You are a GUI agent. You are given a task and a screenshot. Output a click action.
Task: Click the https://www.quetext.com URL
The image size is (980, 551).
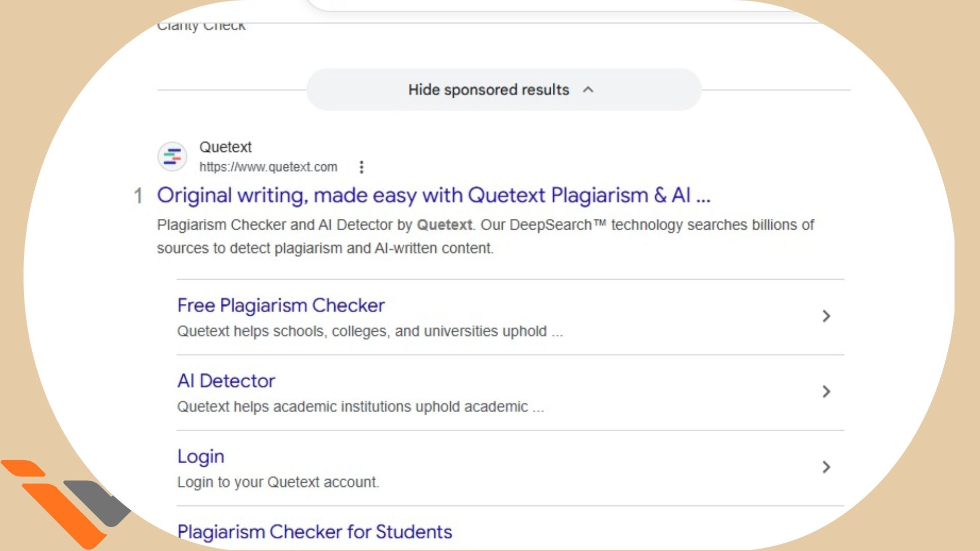pyautogui.click(x=268, y=167)
